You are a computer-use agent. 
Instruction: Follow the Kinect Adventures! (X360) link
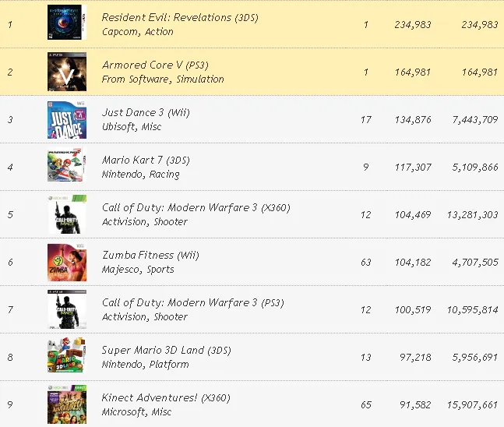click(166, 397)
